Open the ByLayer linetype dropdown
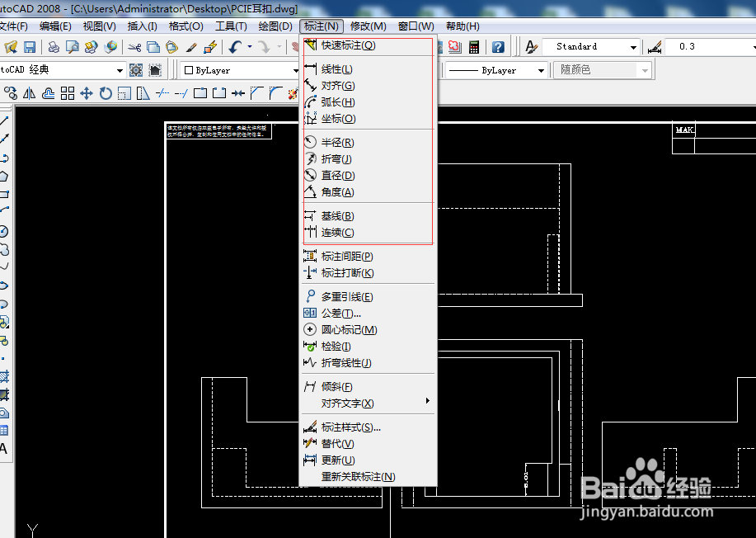 (x=541, y=70)
